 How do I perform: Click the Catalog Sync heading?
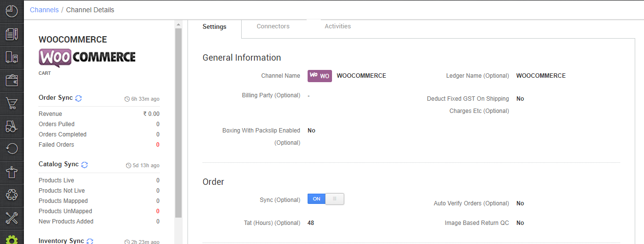pyautogui.click(x=59, y=164)
